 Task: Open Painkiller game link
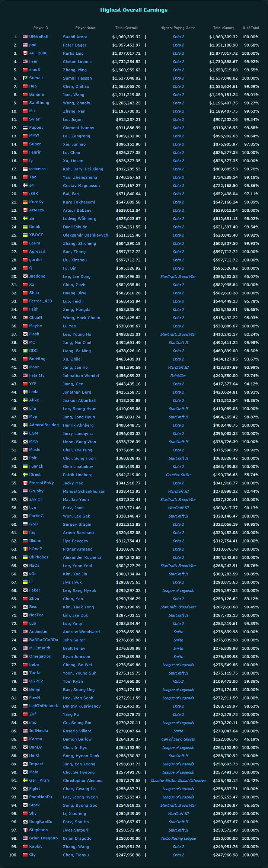178,376
